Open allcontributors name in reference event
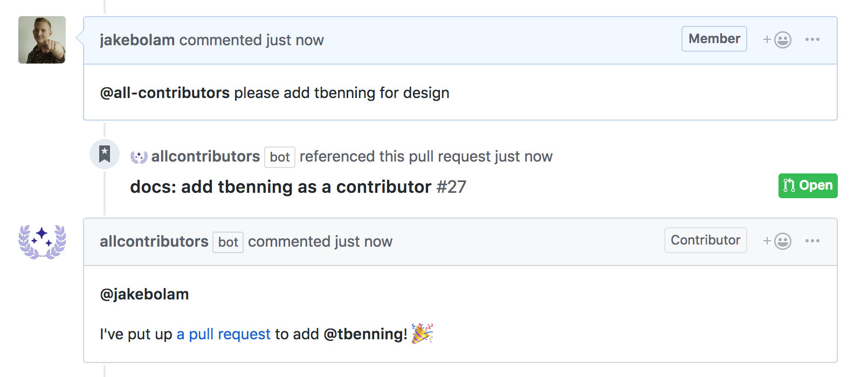Viewport: 868px width, 377px height. point(205,156)
